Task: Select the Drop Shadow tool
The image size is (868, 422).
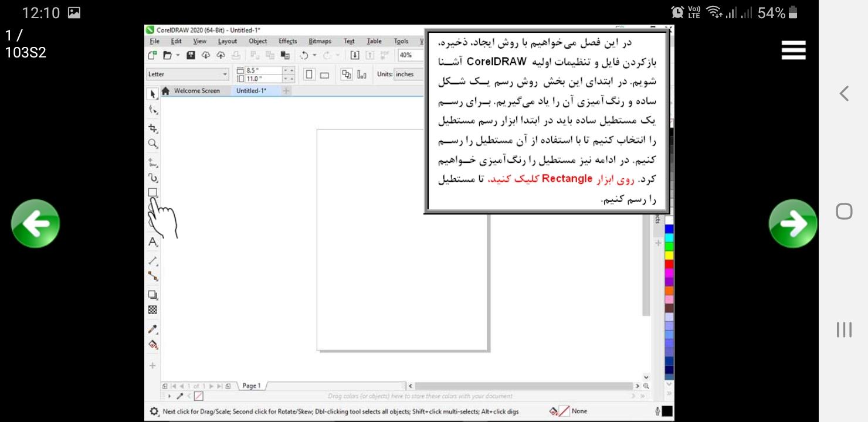Action: 152,295
